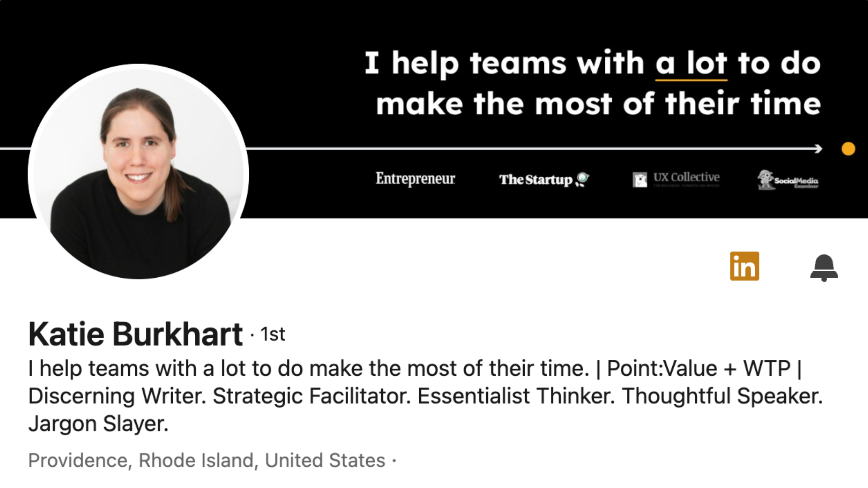Image resolution: width=868 pixels, height=488 pixels.
Task: Click the banner headline 'make the most of their time'
Action: [x=598, y=104]
